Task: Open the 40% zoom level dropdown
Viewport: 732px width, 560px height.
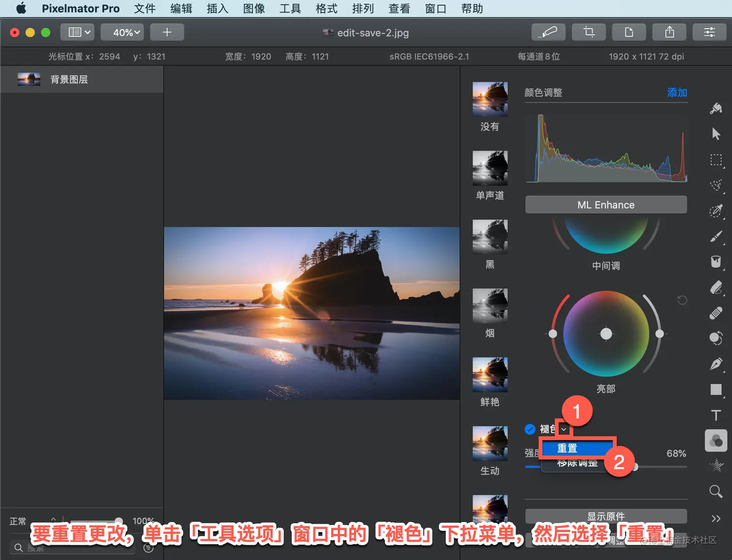Action: pos(122,32)
